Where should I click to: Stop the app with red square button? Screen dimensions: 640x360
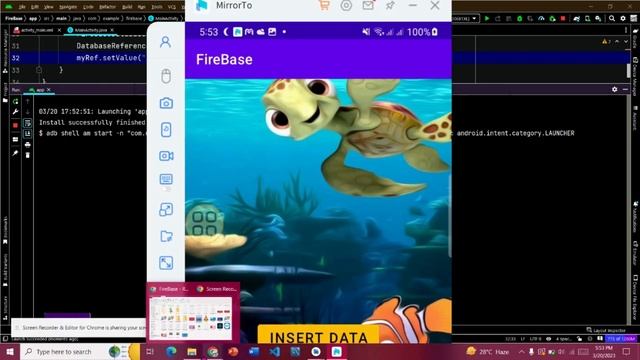563,18
